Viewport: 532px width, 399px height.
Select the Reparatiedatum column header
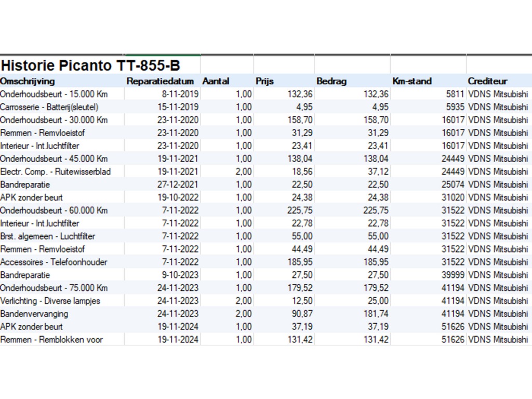[x=161, y=81]
